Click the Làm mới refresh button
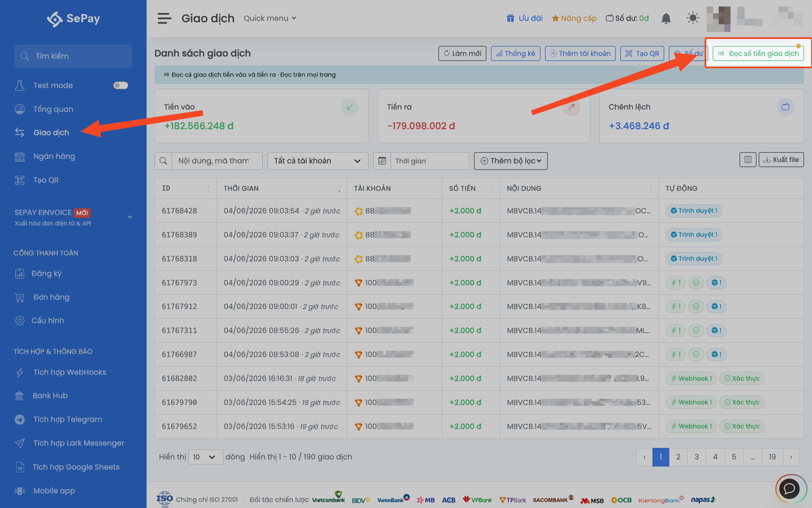The height and width of the screenshot is (508, 812). (462, 53)
